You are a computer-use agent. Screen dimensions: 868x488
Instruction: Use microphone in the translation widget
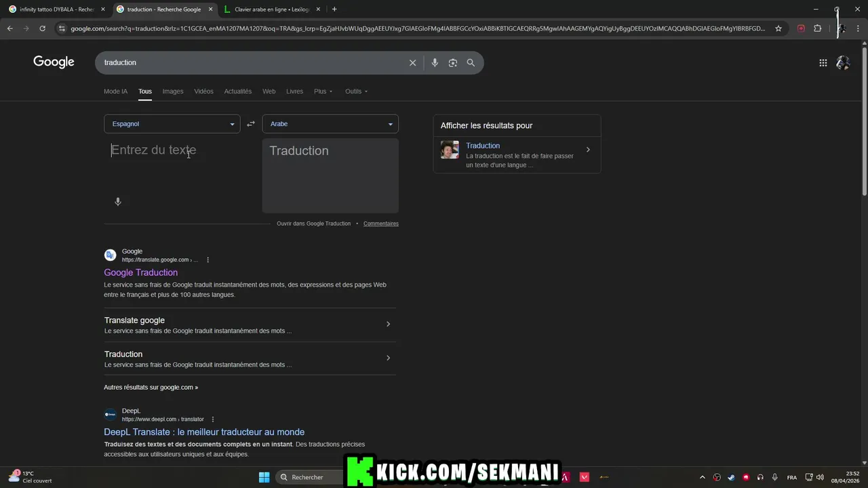(x=118, y=202)
